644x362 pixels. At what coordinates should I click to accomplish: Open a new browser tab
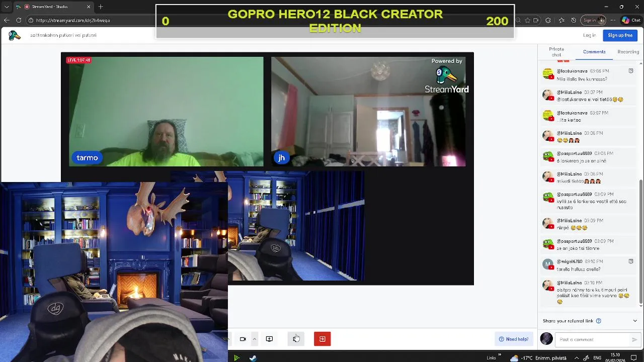101,7
